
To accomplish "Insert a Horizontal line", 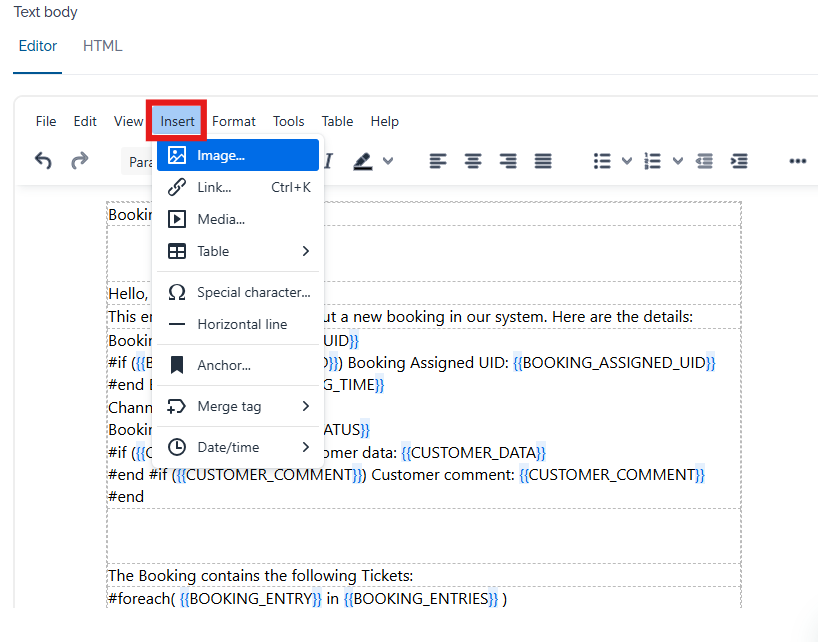I will (238, 324).
